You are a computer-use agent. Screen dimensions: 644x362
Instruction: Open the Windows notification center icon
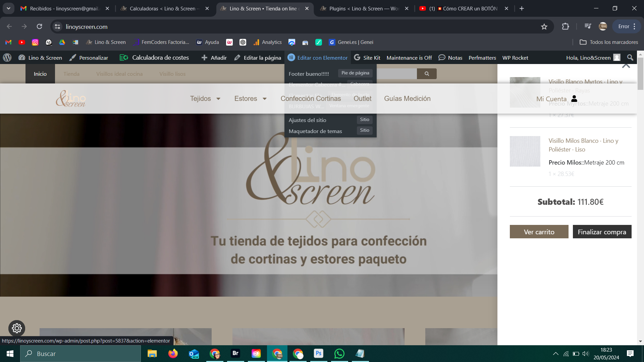(630, 354)
